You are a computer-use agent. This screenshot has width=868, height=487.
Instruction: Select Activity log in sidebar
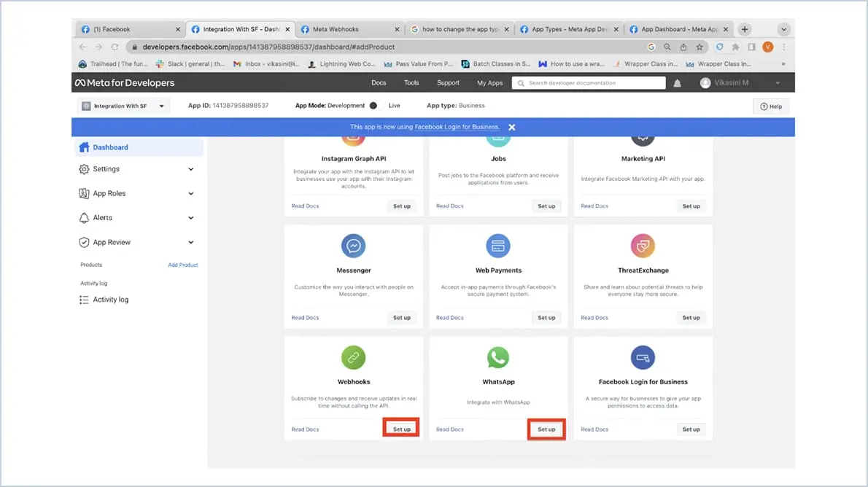click(111, 300)
